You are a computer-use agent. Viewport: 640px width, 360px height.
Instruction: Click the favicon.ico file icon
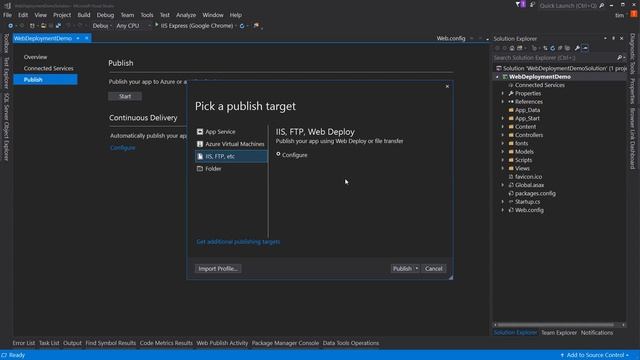pos(511,177)
